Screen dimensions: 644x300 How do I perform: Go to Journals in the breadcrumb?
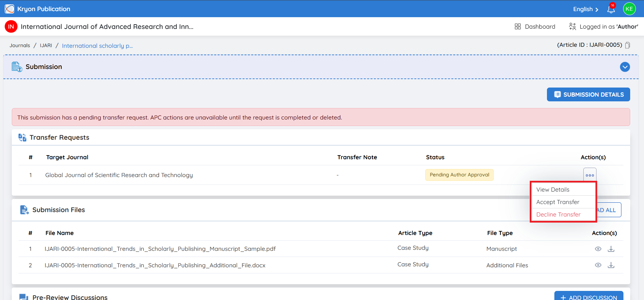point(20,45)
